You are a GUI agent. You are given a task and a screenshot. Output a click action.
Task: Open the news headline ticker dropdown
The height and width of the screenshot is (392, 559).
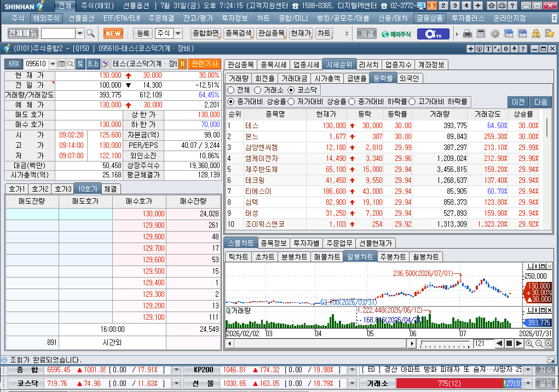528,370
